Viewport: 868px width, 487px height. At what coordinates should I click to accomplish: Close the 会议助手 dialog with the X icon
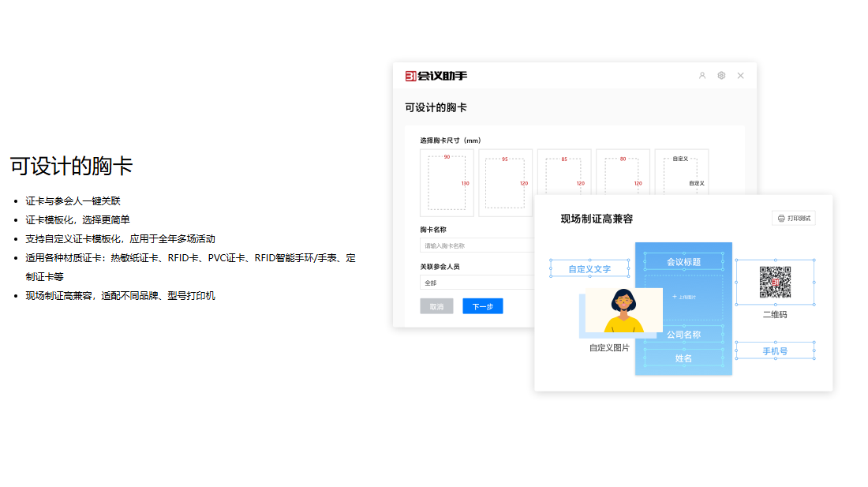click(x=740, y=76)
